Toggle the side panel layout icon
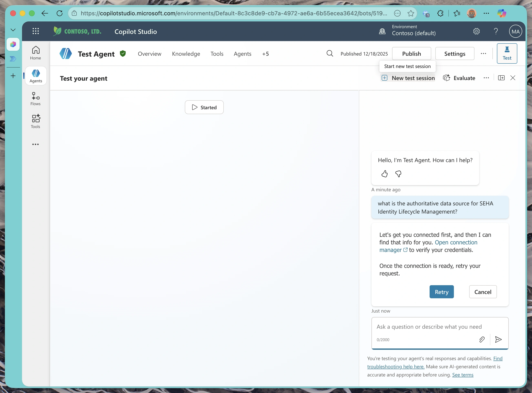Screen dimensions: 532x393 click(501, 78)
